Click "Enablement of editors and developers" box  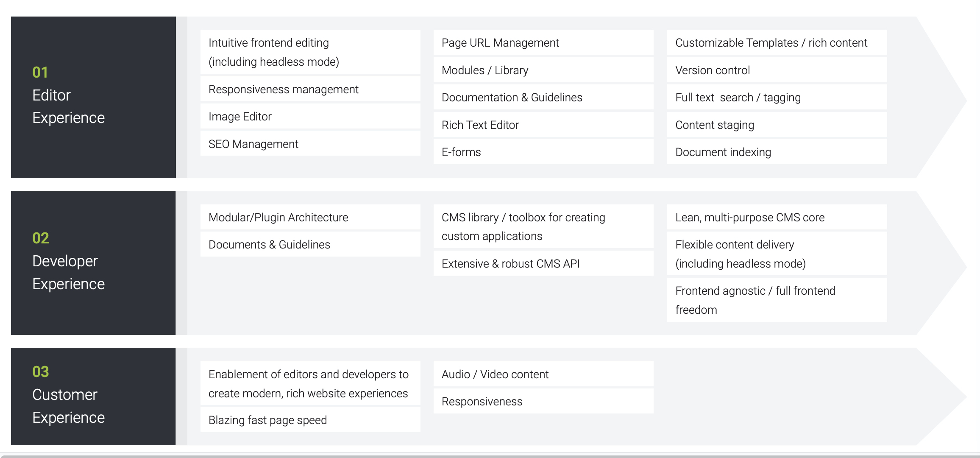(310, 383)
